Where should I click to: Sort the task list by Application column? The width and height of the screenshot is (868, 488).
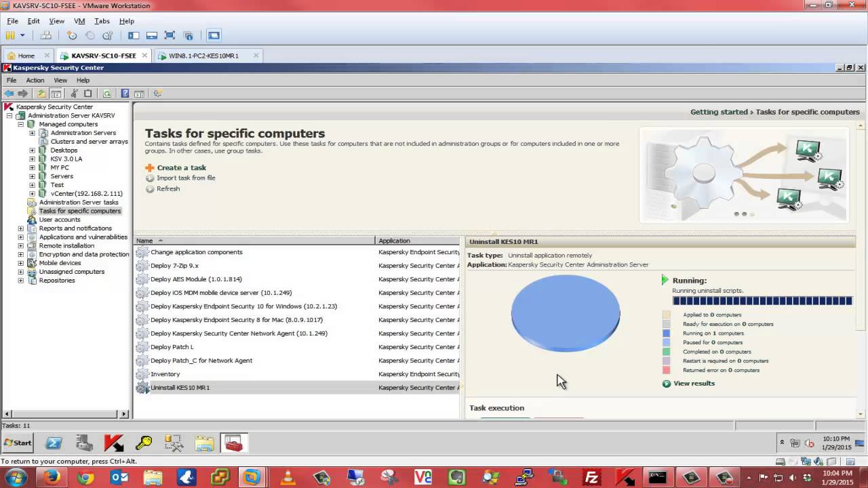(x=417, y=241)
